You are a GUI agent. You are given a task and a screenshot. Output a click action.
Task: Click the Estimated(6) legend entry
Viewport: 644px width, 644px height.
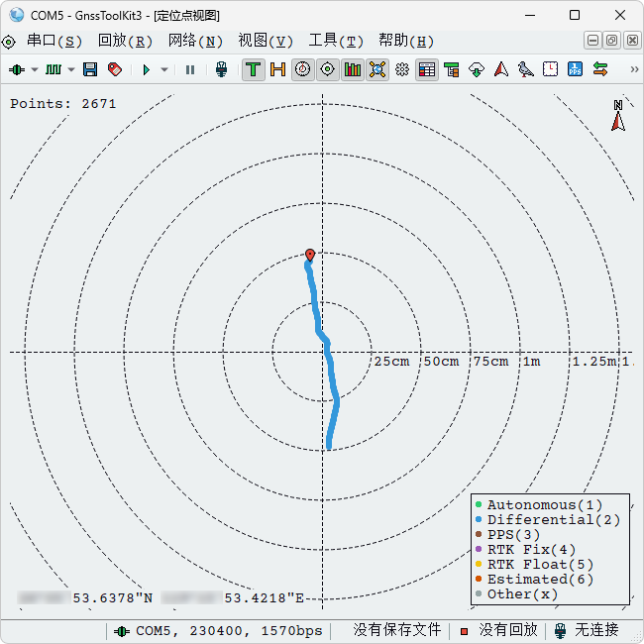(534, 580)
